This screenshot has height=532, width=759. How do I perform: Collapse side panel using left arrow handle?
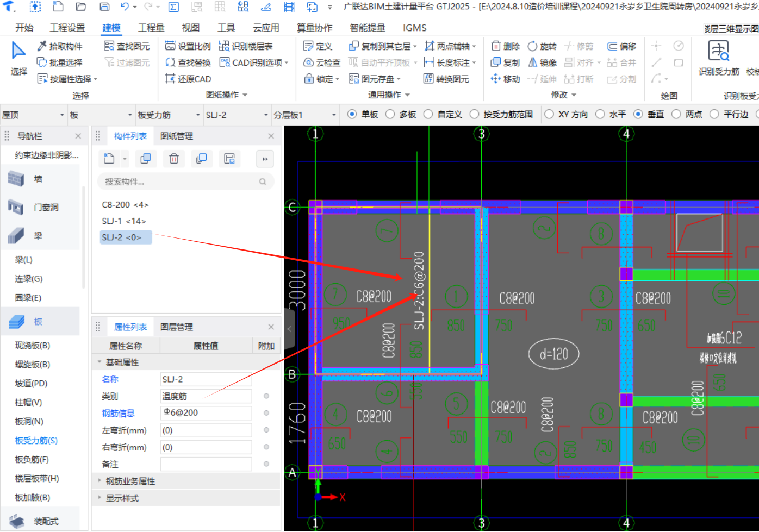click(x=289, y=329)
